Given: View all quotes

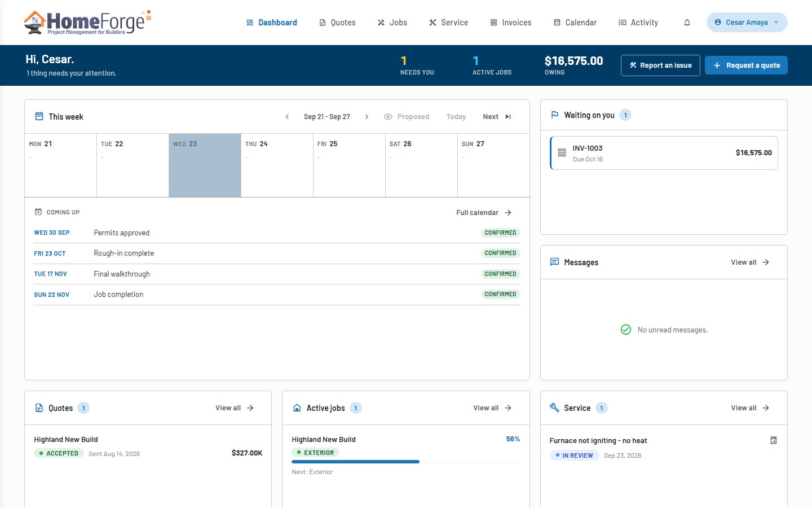Looking at the screenshot, I should tap(235, 408).
